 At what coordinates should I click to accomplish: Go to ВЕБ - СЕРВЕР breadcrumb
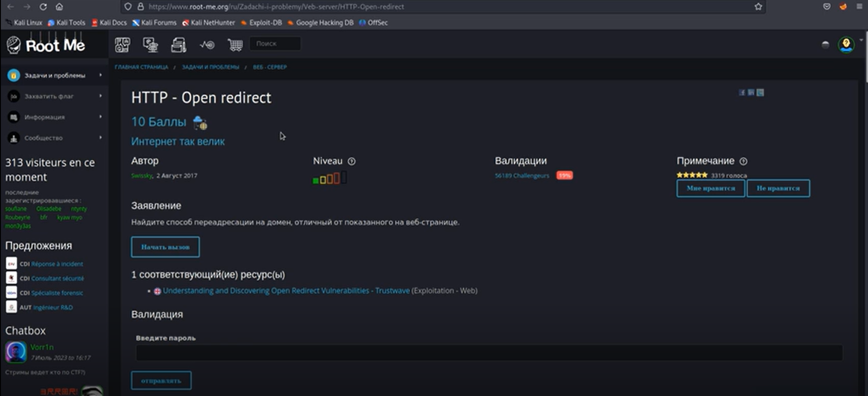pyautogui.click(x=270, y=67)
